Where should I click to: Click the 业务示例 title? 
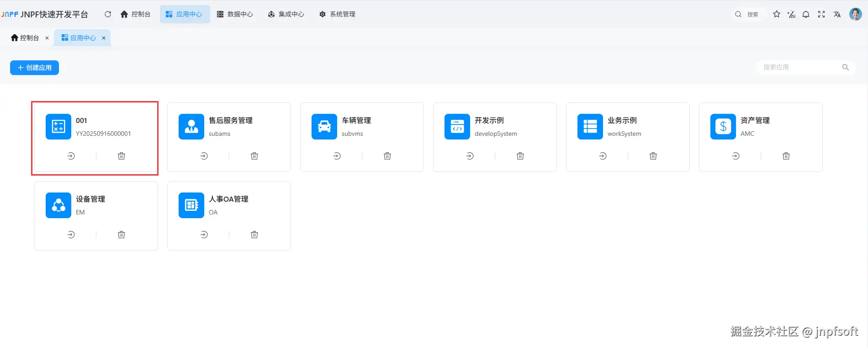622,120
